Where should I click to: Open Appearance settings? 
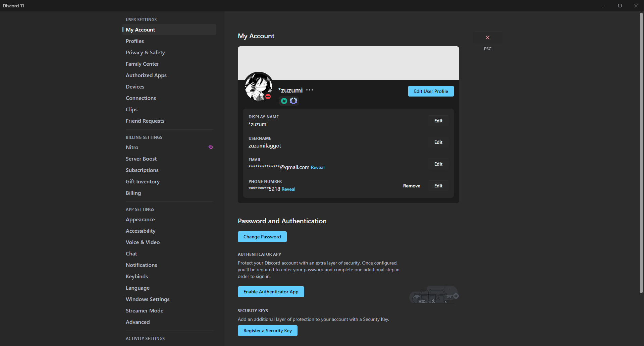(x=169, y=219)
